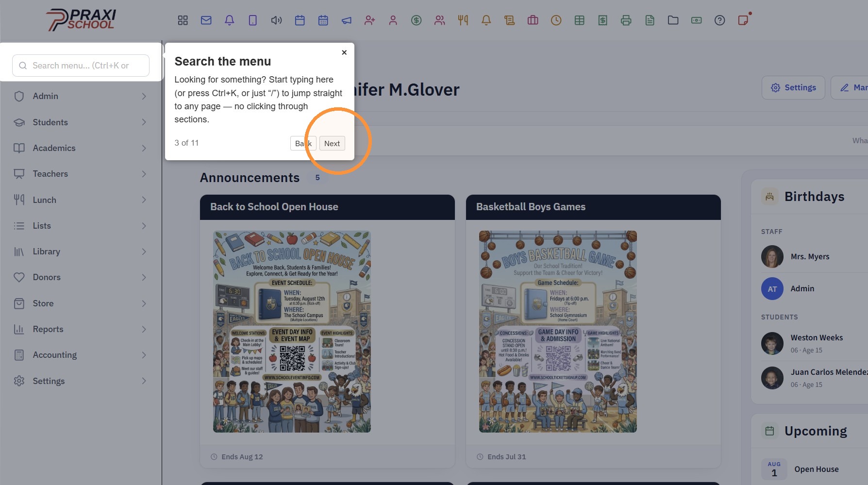This screenshot has height=485, width=868.
Task: Expand the Lists section chevron
Action: pyautogui.click(x=144, y=226)
